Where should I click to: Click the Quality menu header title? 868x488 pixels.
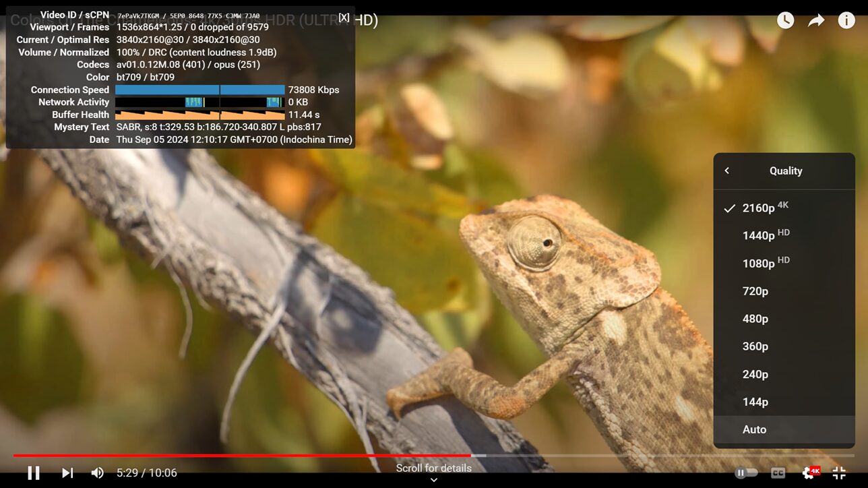point(786,171)
